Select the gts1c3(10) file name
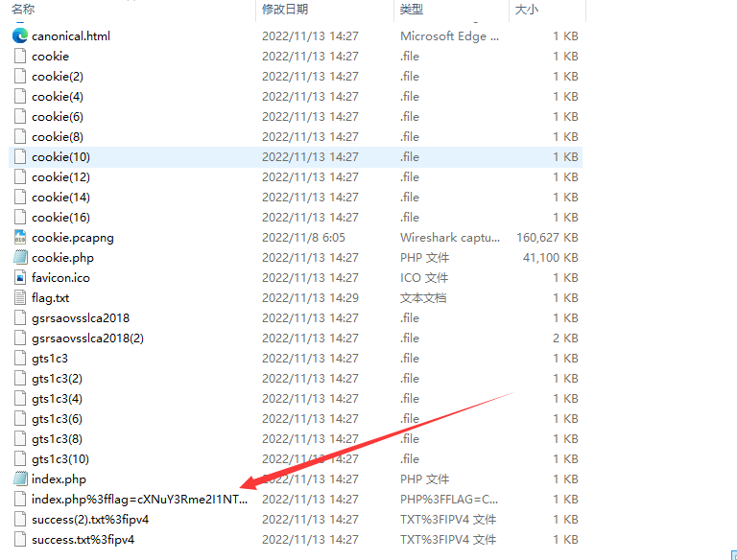 59,458
